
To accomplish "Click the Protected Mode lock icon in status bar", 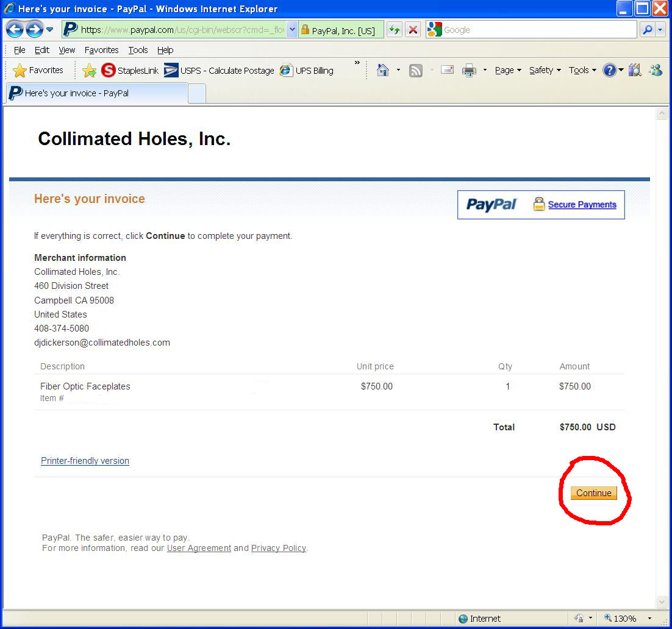I will [x=579, y=618].
